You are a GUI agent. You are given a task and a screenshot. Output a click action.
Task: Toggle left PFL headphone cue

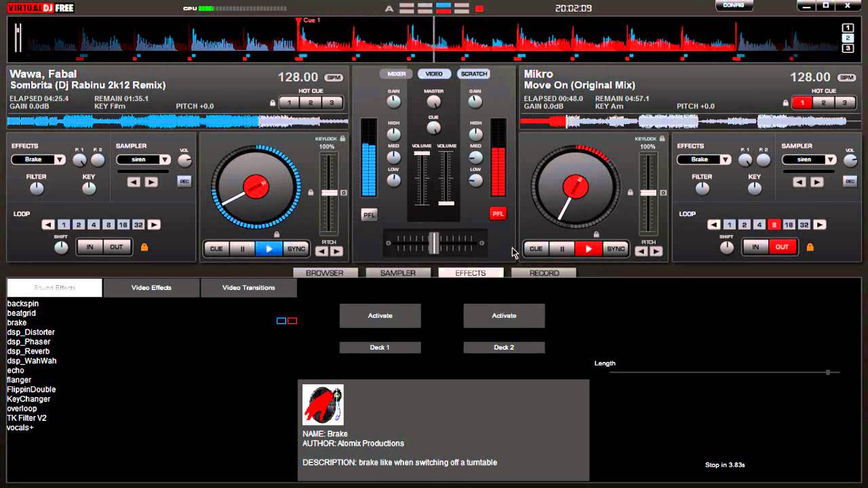coord(369,215)
